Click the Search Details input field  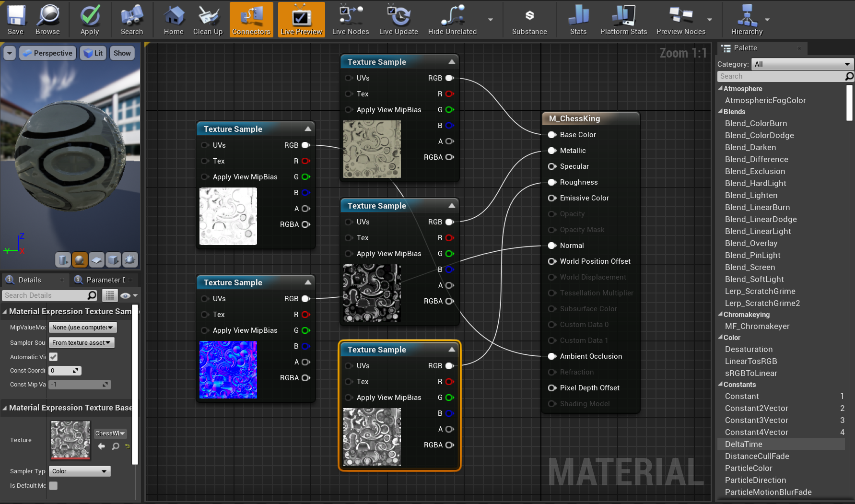pyautogui.click(x=45, y=295)
